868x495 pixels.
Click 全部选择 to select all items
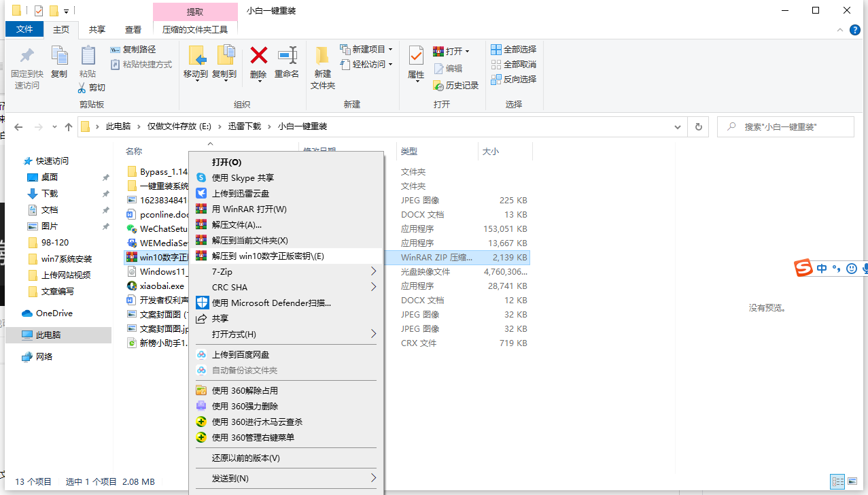513,49
